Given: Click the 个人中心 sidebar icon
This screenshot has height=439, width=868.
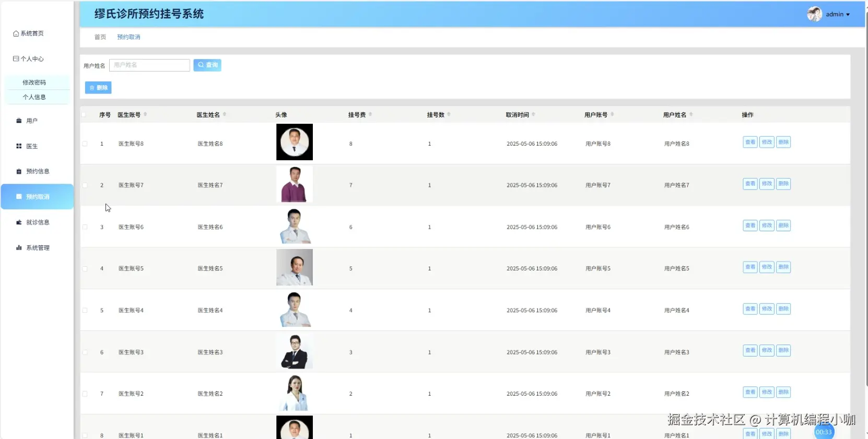Looking at the screenshot, I should (16, 59).
